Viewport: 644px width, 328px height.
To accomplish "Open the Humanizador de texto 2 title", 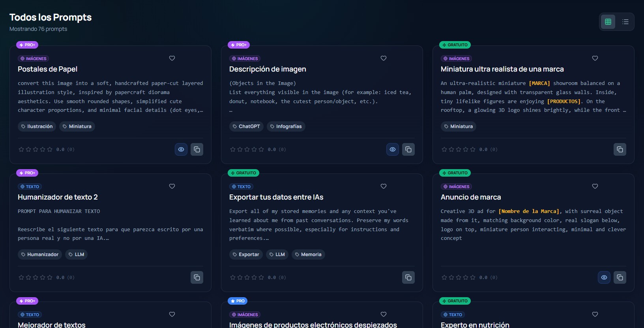I will pyautogui.click(x=58, y=197).
